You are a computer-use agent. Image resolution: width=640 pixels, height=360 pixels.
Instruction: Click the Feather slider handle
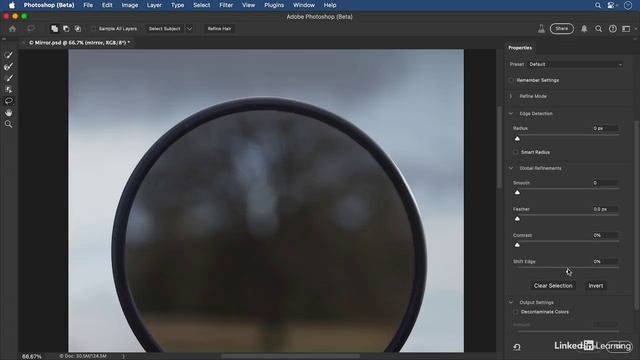point(517,219)
